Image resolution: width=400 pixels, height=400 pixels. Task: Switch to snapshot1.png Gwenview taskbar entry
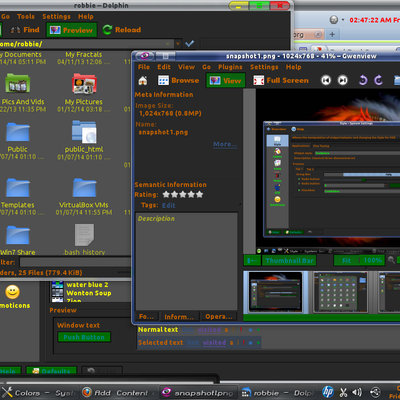pyautogui.click(x=199, y=393)
